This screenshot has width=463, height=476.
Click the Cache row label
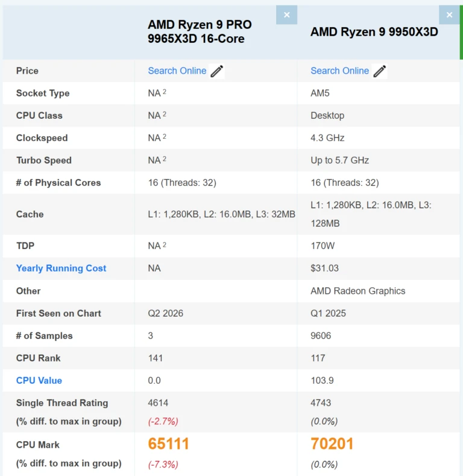coord(30,214)
